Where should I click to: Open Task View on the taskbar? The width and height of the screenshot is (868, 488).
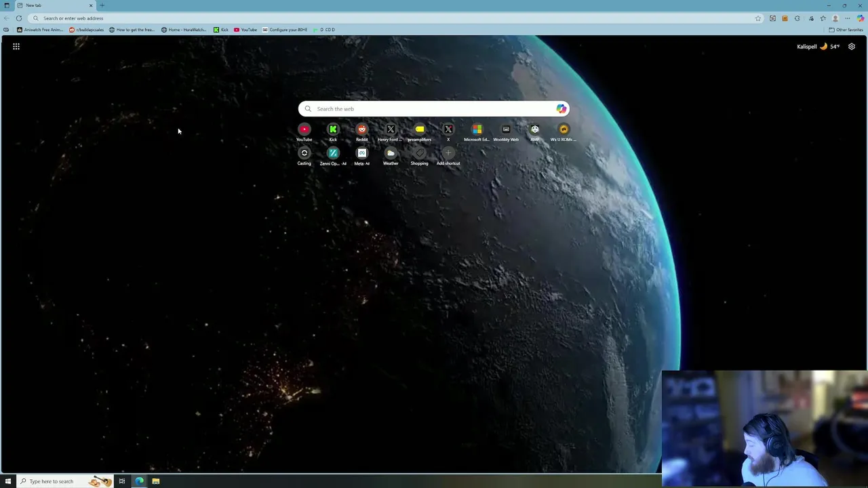(x=122, y=481)
